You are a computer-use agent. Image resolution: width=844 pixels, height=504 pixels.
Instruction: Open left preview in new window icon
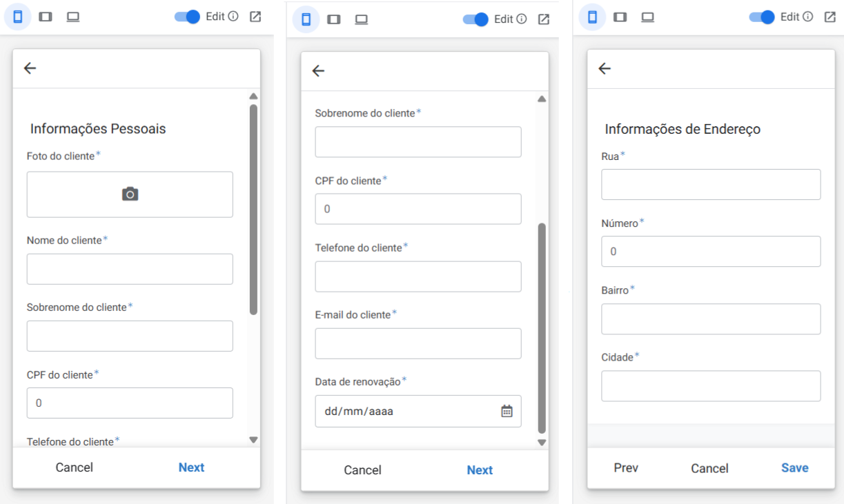[x=255, y=17]
